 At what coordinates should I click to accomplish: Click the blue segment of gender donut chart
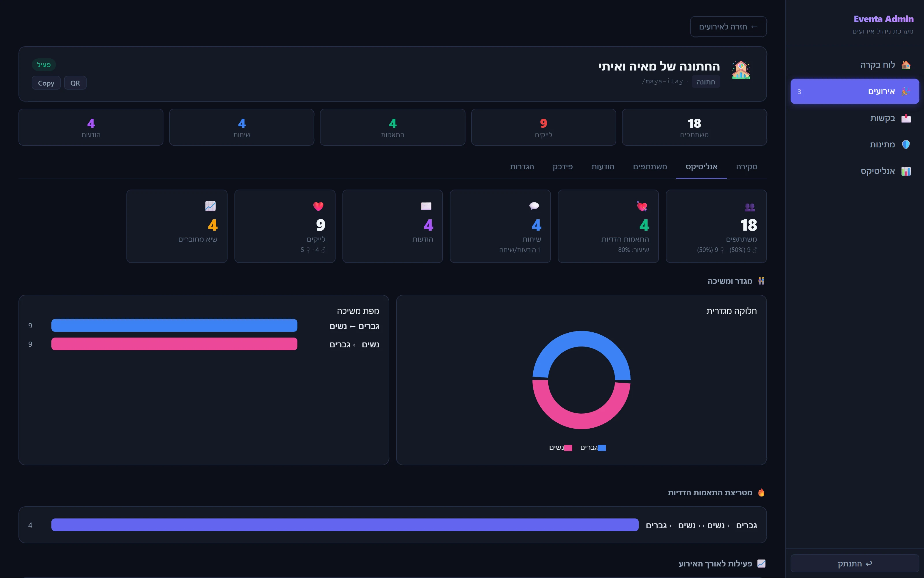click(582, 339)
